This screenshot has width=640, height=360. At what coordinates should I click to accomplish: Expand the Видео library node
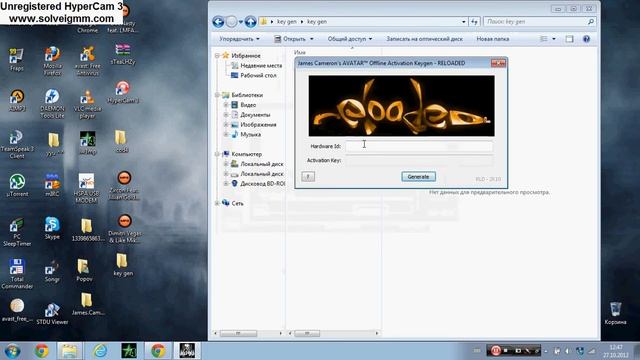226,105
